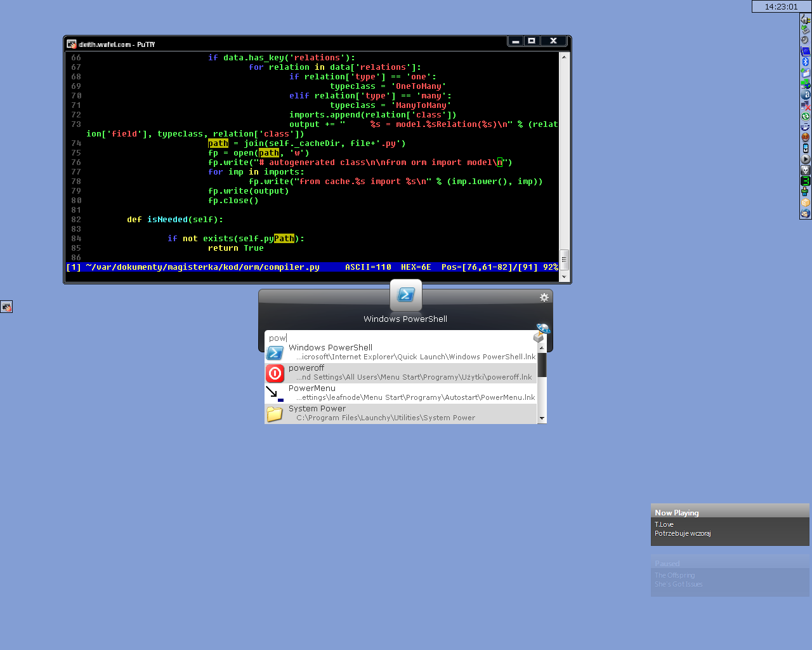The width and height of the screenshot is (812, 650).
Task: Click the 'Windows PowerShell' label under Launchy icon
Action: click(405, 319)
